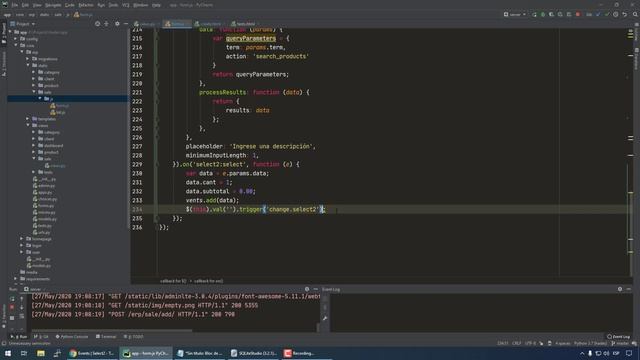Viewport: 640px width, 360px height.
Task: Select forms.py in project tree
Action: [x=43, y=206]
